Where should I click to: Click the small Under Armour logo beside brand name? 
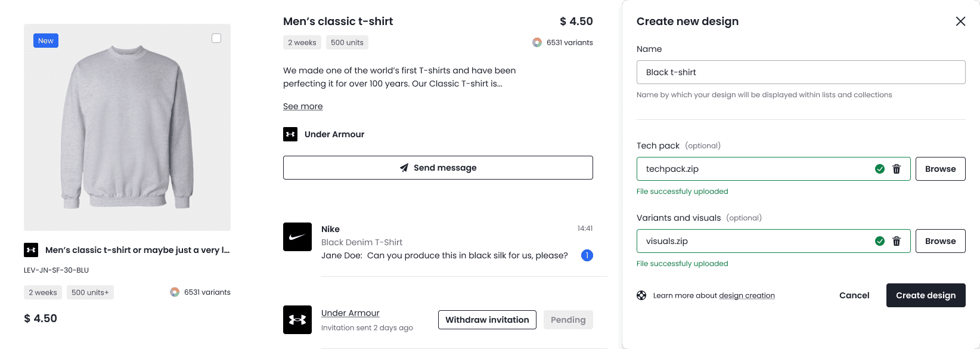pyautogui.click(x=290, y=134)
